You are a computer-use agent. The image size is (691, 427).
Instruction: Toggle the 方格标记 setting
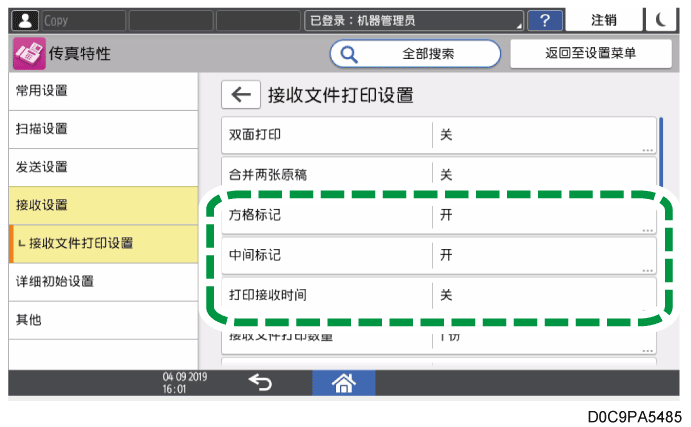tap(438, 215)
